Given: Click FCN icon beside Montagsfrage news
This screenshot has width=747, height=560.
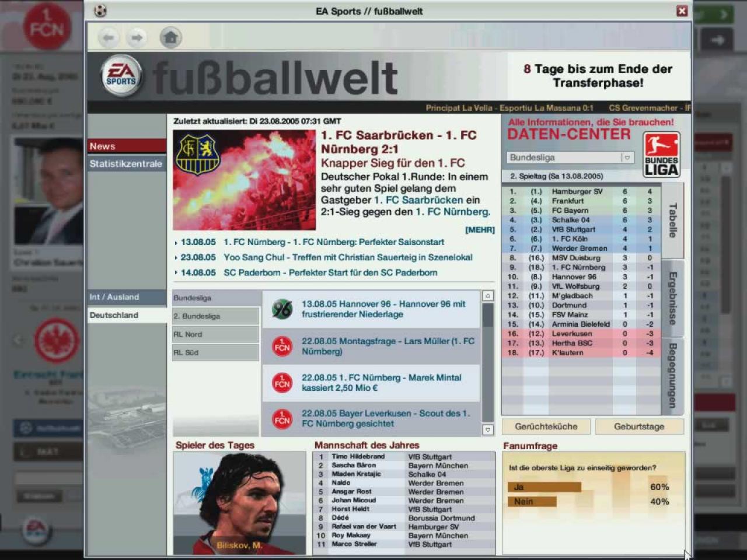Looking at the screenshot, I should (x=282, y=346).
